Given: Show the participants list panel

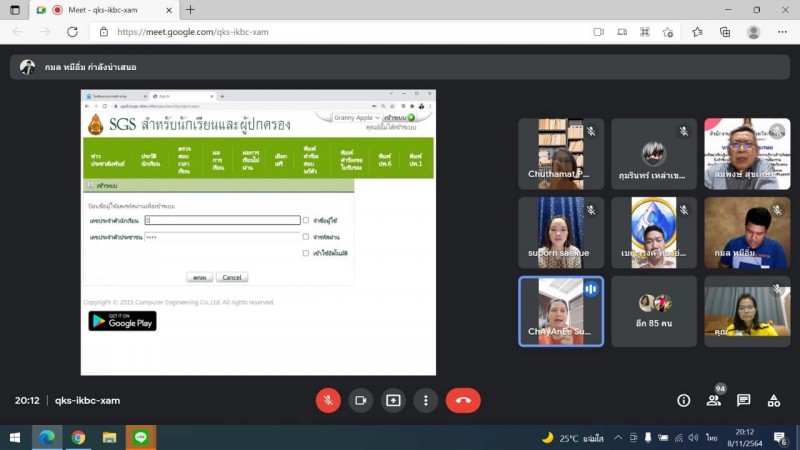Looking at the screenshot, I should (714, 400).
